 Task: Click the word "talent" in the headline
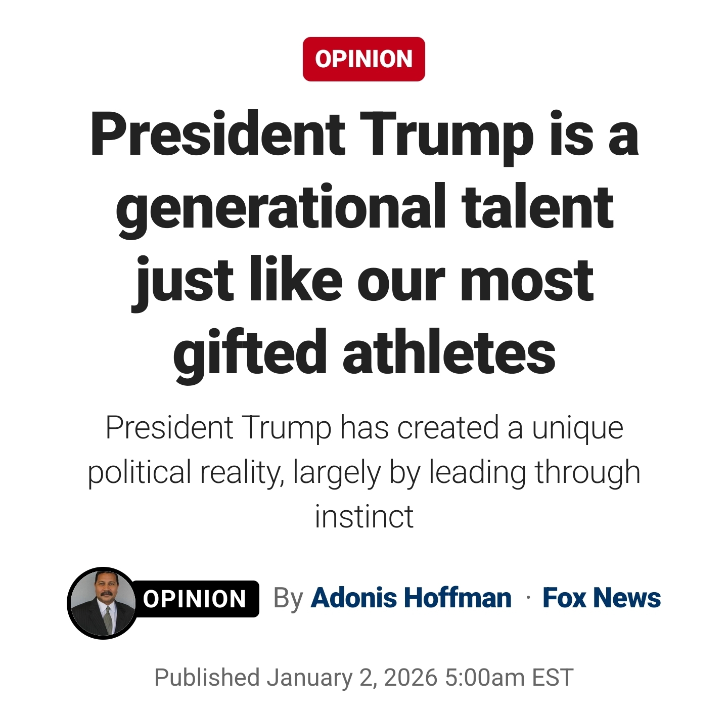pos(537,207)
